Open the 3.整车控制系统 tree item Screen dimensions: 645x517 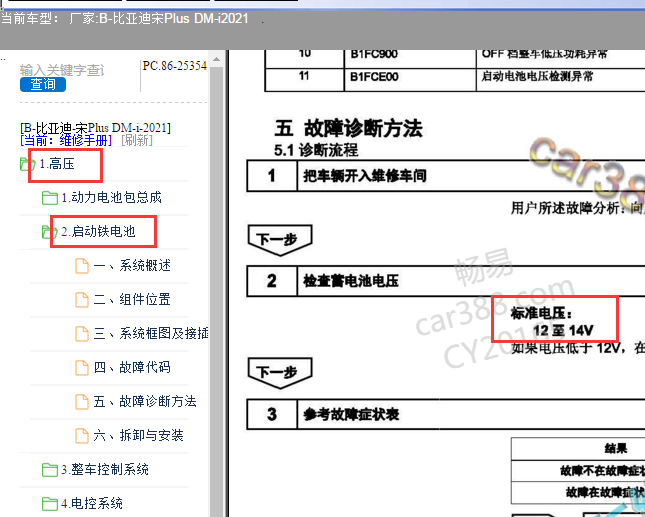click(105, 469)
